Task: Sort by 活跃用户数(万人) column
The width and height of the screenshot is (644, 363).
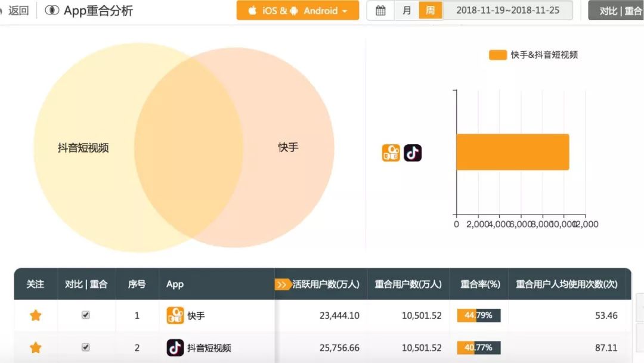Action: tap(326, 284)
